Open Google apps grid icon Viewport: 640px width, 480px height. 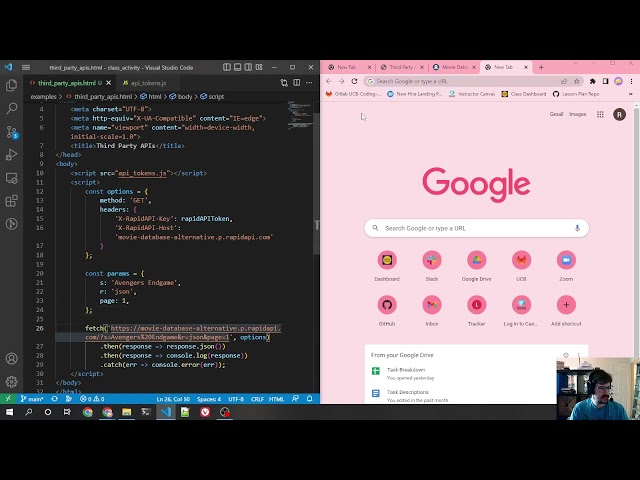coord(600,114)
